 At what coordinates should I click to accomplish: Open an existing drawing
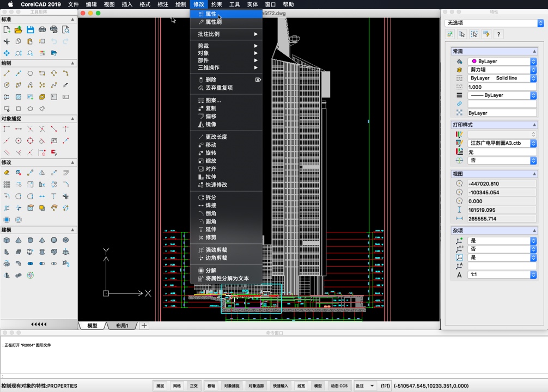(20, 30)
